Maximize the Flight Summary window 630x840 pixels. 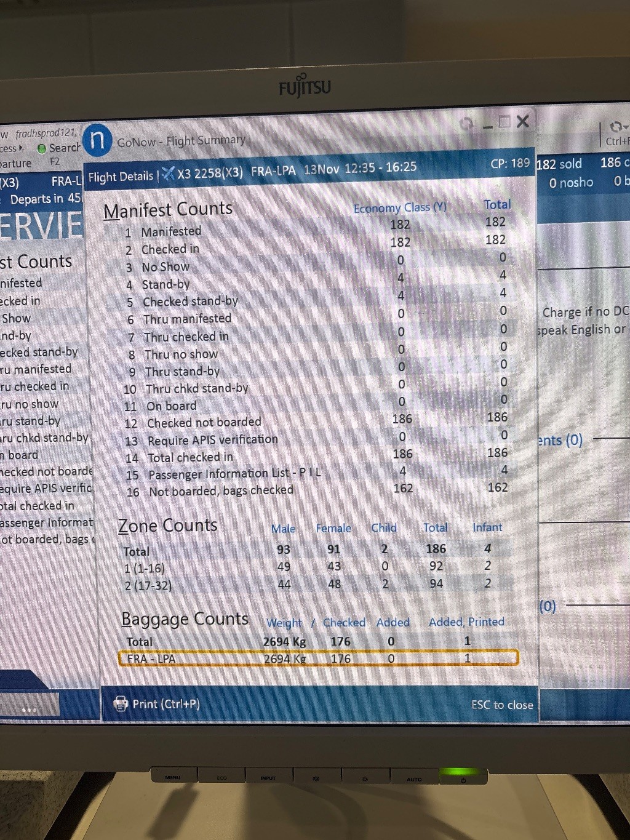[505, 122]
